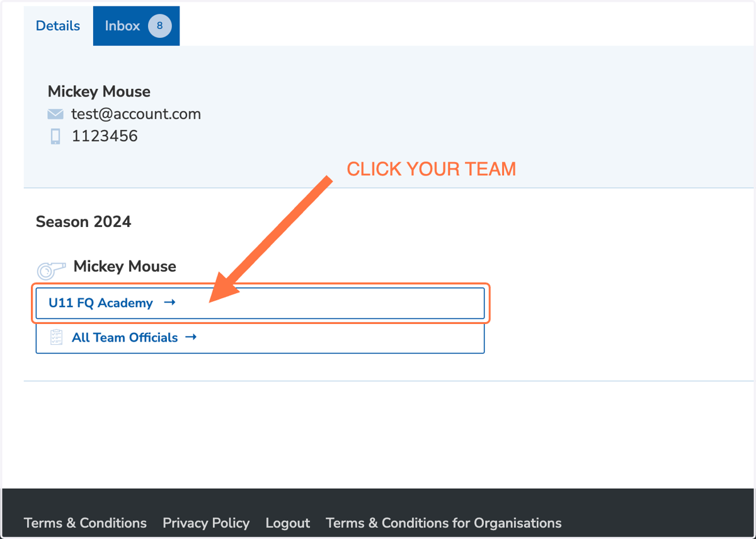
Task: Click the Inbox unread count badge showing 8
Action: pyautogui.click(x=160, y=26)
